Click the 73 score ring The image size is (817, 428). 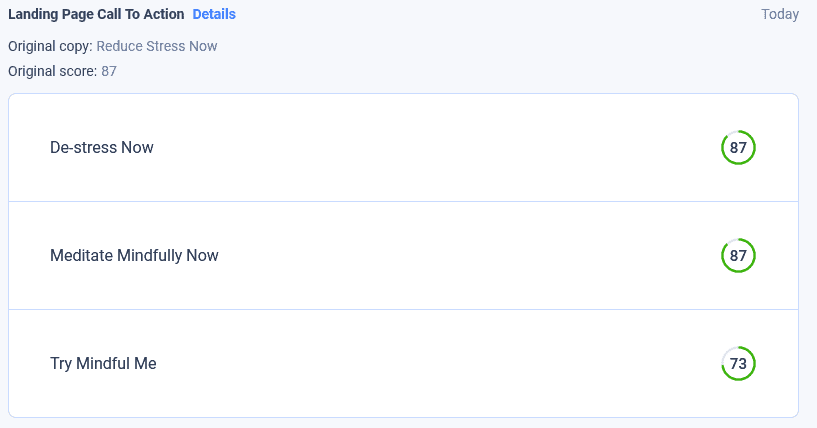[x=738, y=364]
